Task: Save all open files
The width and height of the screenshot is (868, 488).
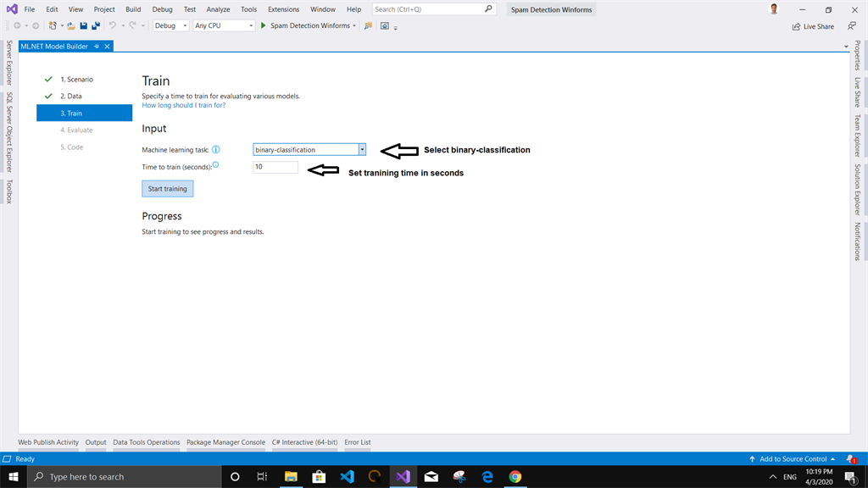Action: point(96,26)
